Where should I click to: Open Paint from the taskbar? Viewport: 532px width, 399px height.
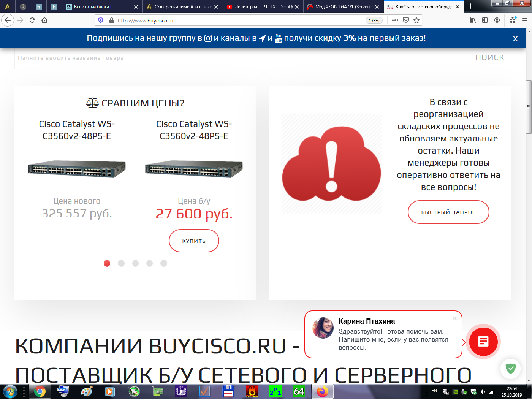(x=87, y=391)
